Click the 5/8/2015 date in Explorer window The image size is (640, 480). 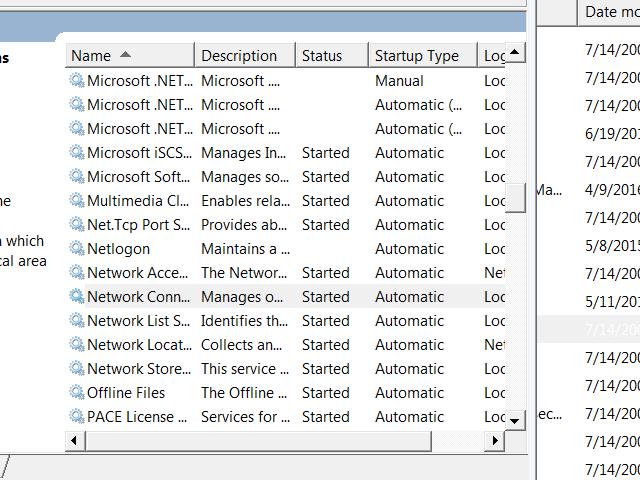pyautogui.click(x=612, y=246)
